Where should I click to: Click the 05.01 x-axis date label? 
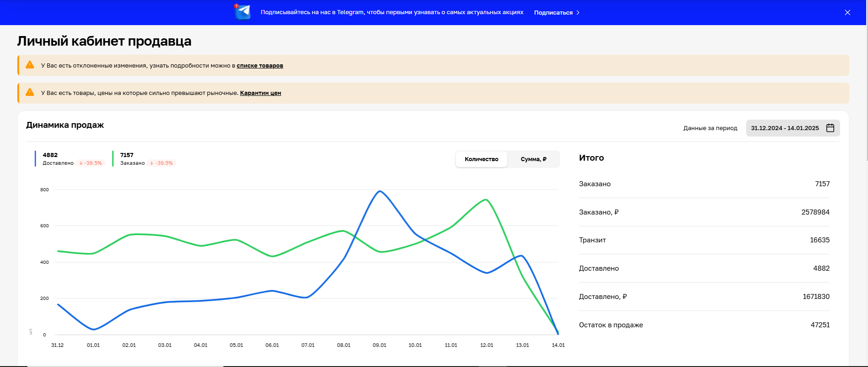236,345
